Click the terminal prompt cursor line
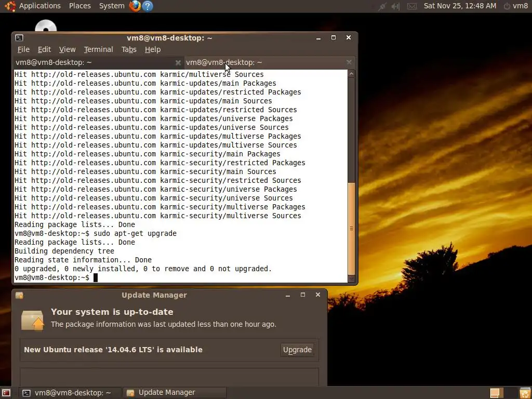The width and height of the screenshot is (532, 399). point(56,277)
